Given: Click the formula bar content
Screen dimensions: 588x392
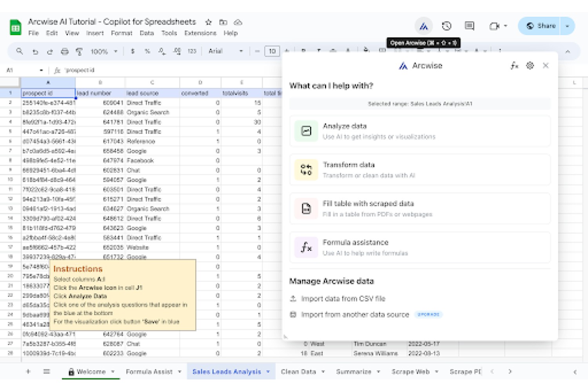Looking at the screenshot, I should [x=80, y=70].
